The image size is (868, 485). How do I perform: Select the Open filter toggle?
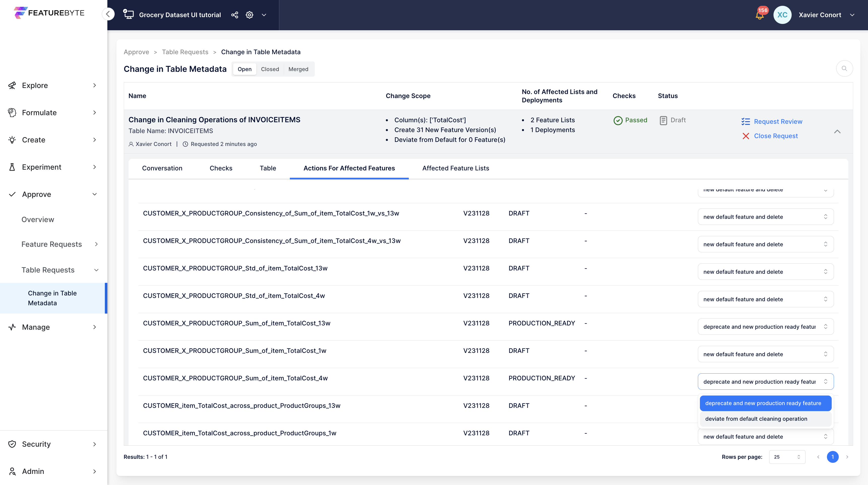[x=245, y=69]
